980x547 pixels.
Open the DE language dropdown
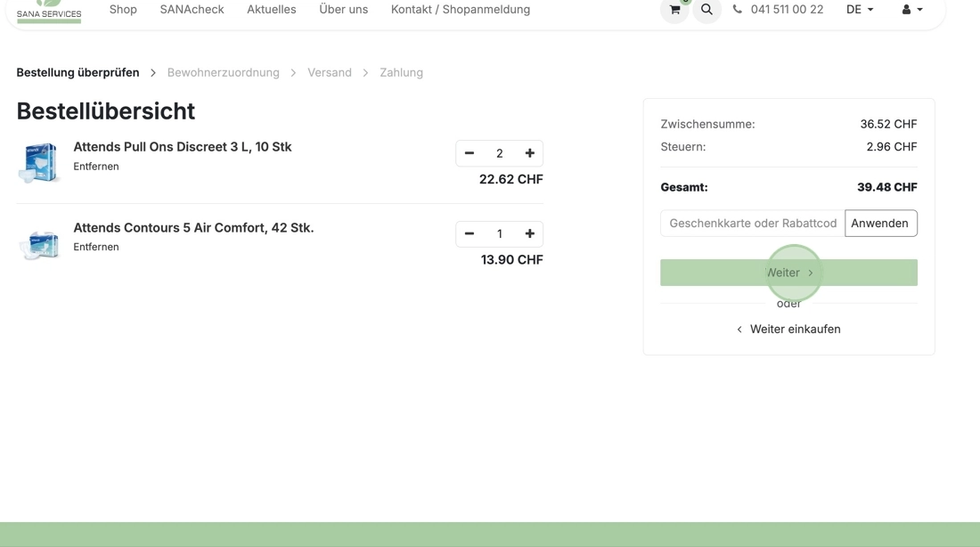click(x=860, y=10)
